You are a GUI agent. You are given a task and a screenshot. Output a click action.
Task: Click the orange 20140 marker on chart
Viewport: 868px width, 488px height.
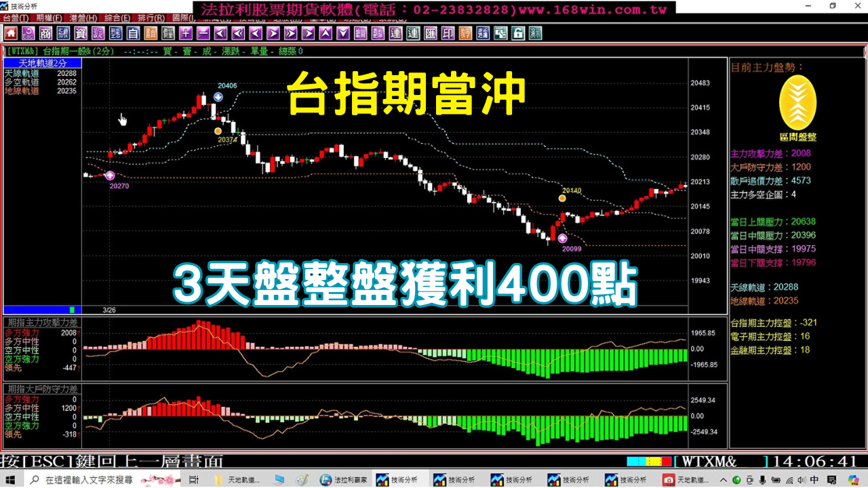tap(562, 199)
